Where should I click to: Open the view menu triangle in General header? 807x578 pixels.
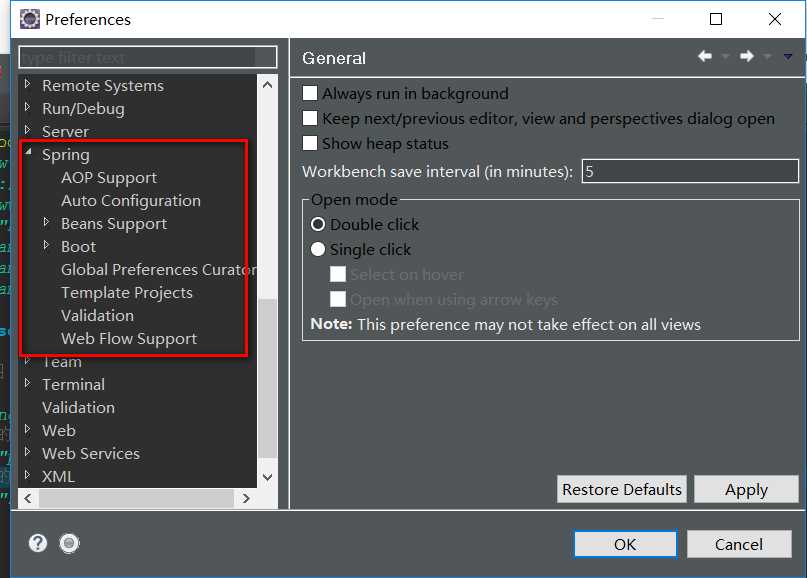788,56
